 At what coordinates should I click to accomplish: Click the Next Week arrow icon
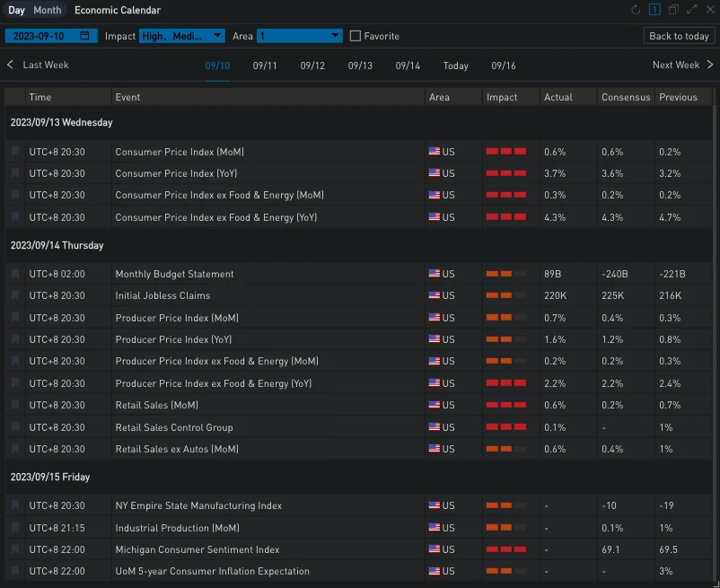click(x=710, y=65)
